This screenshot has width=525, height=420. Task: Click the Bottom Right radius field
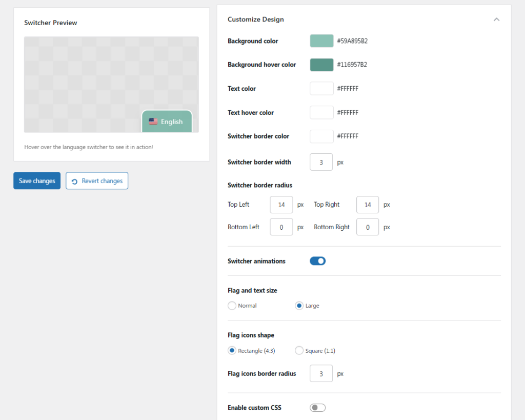point(367,227)
